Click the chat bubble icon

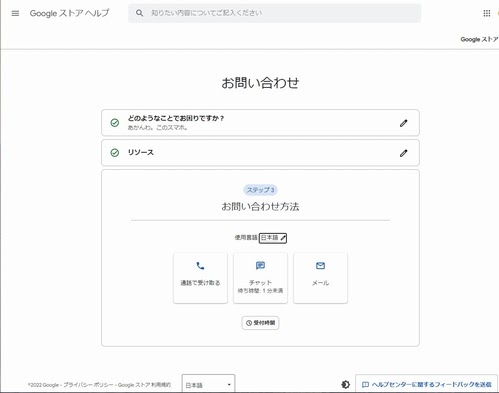click(x=260, y=265)
